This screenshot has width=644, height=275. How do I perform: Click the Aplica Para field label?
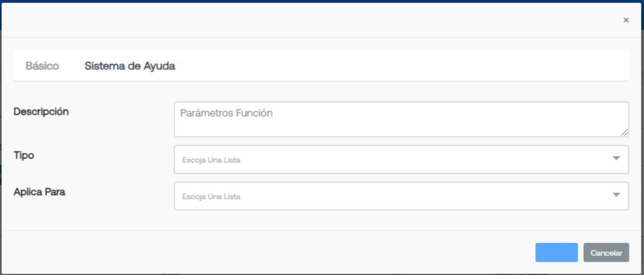(40, 192)
